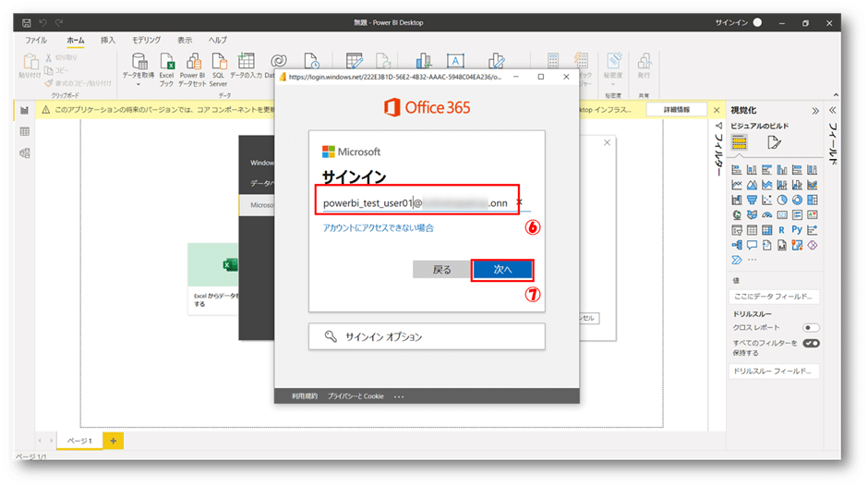The height and width of the screenshot is (487, 868).
Task: Click the values data field well
Action: click(773, 297)
